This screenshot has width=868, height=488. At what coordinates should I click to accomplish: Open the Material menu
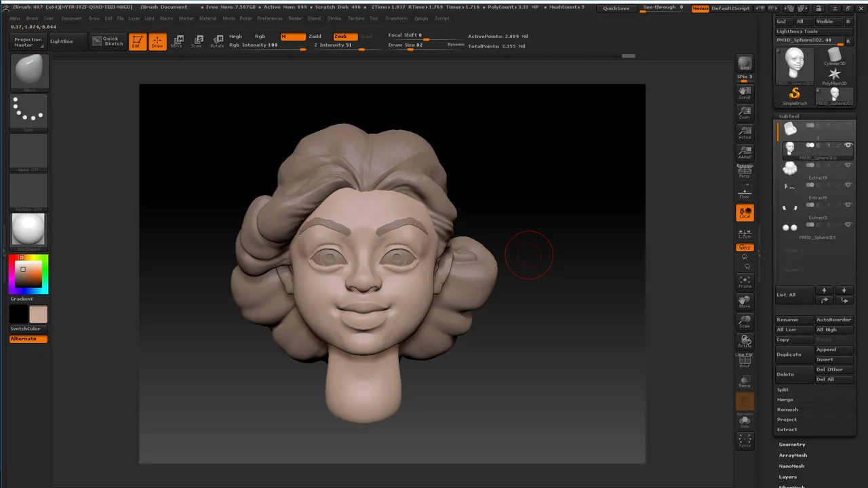tap(208, 18)
